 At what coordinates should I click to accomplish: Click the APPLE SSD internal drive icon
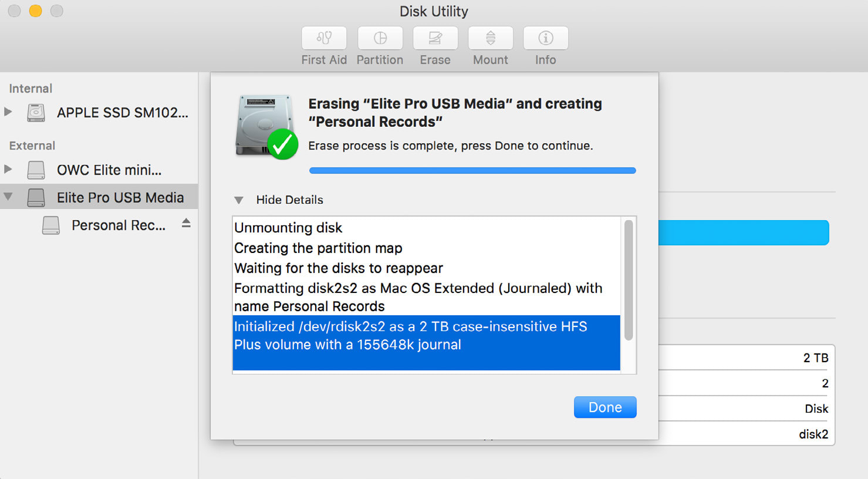(x=36, y=112)
